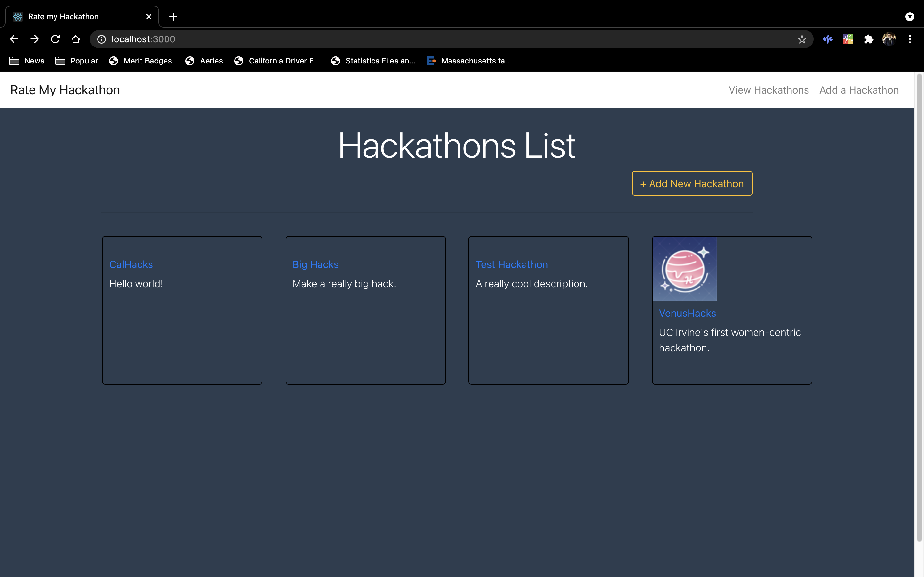View site information icon in address bar
The image size is (924, 577).
pos(101,39)
